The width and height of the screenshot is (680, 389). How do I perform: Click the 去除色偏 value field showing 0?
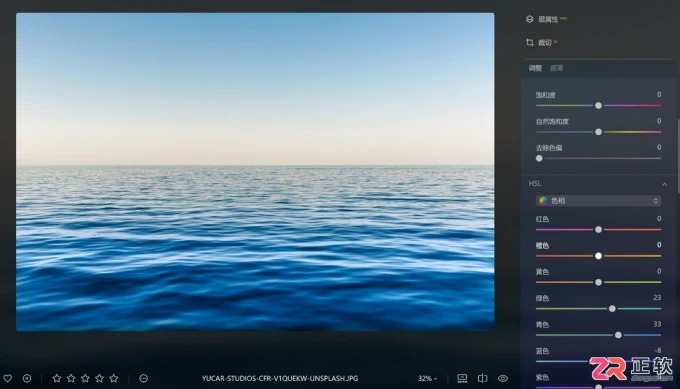[659, 147]
